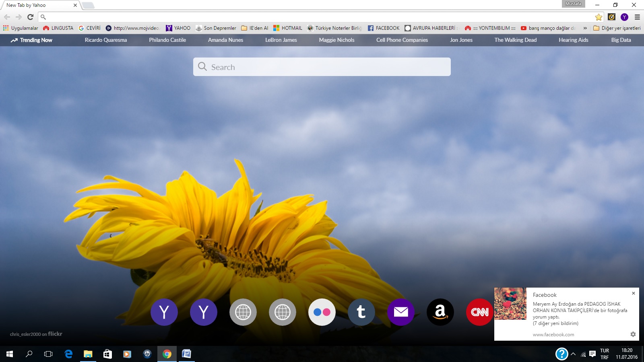Image resolution: width=644 pixels, height=362 pixels.
Task: Click the purple Yahoo extension icon
Action: (624, 17)
